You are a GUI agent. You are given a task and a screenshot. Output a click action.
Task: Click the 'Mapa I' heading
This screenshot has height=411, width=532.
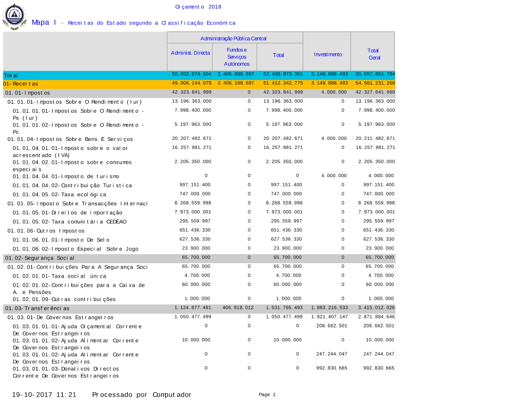pos(44,22)
